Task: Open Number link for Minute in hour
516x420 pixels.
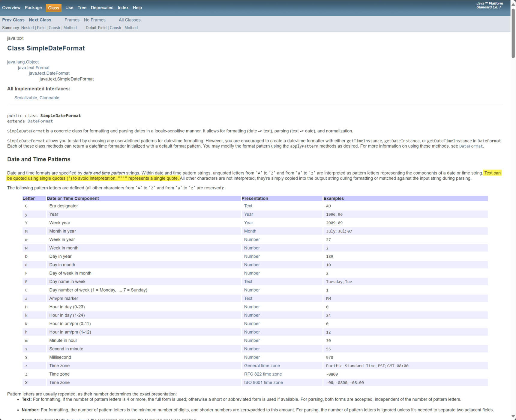Action: (252, 340)
